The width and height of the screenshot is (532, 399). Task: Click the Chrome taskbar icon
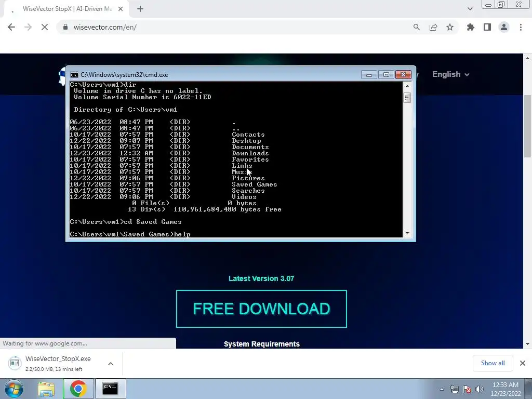78,389
